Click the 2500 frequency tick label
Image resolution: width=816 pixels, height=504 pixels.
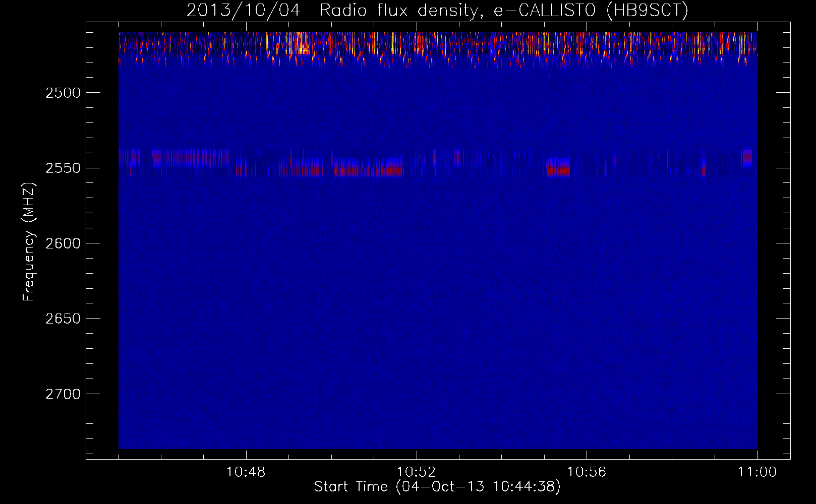click(x=63, y=93)
